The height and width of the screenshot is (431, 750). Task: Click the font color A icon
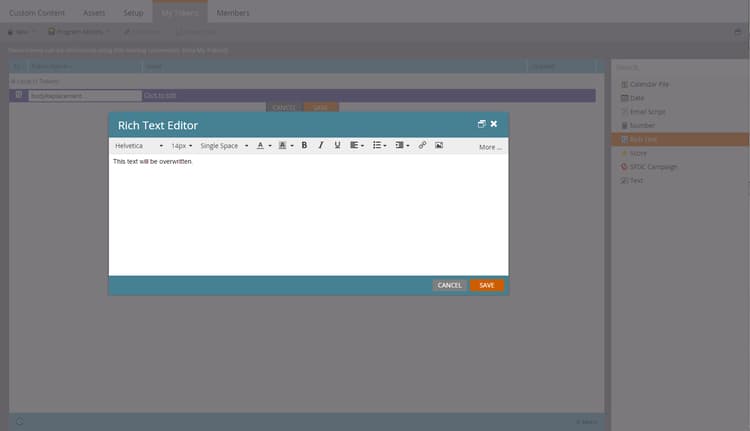coord(260,145)
